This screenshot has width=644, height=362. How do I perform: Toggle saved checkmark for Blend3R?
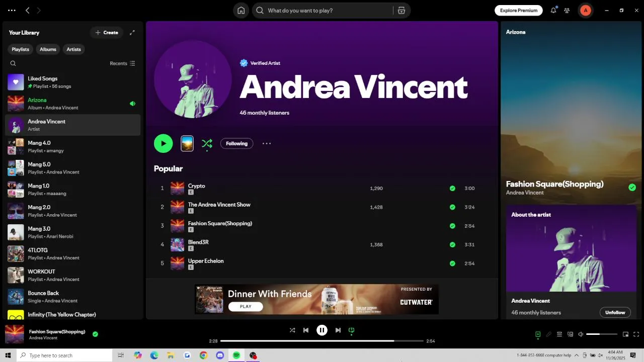[x=452, y=245]
